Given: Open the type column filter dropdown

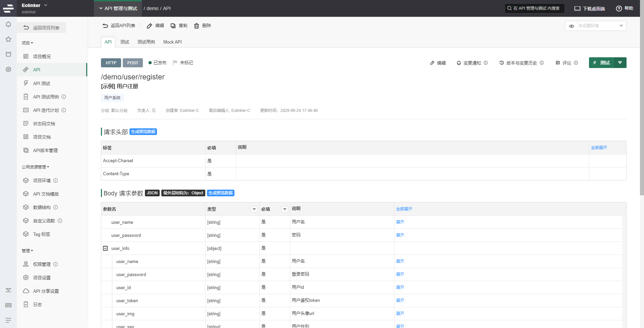Looking at the screenshot, I should pos(254,209).
